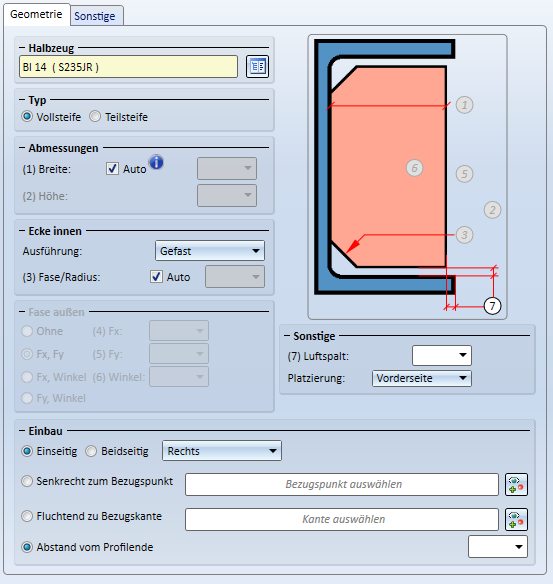Click the Kante auswählen field
This screenshot has width=553, height=584.
[x=342, y=519]
